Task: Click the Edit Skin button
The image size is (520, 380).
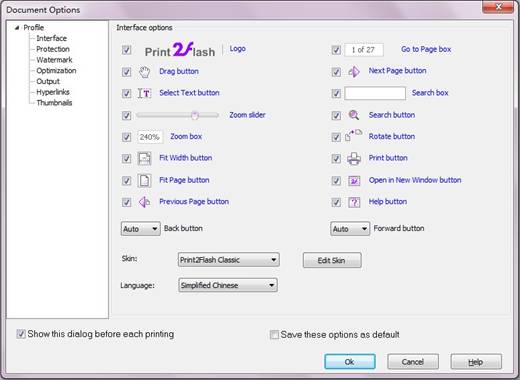Action: coord(332,260)
